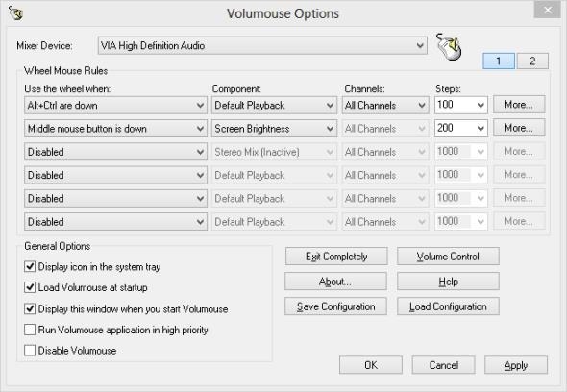The width and height of the screenshot is (567, 392).
Task: Switch to rules page 2
Action: point(532,61)
